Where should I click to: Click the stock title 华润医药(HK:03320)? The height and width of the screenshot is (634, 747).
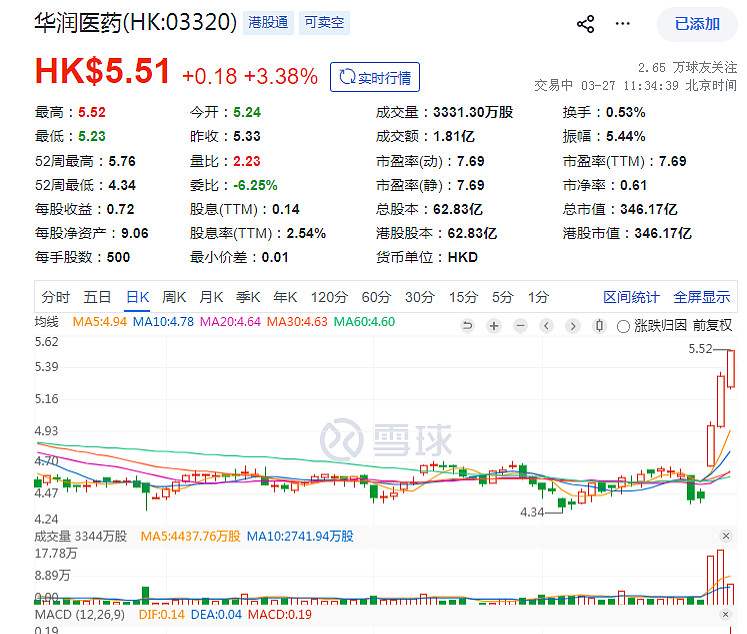click(x=135, y=22)
